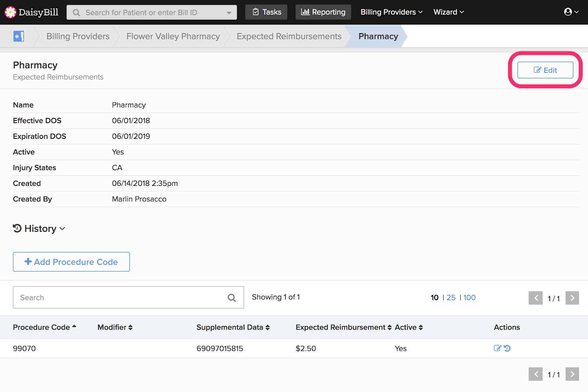Click the Showing 1 of 1 text
The image size is (588, 392).
[x=276, y=297]
